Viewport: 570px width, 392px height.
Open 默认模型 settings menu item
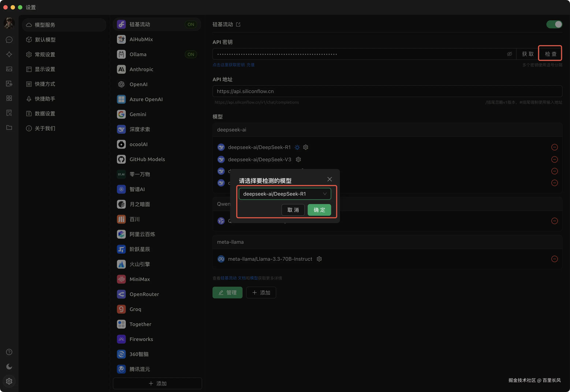click(45, 40)
